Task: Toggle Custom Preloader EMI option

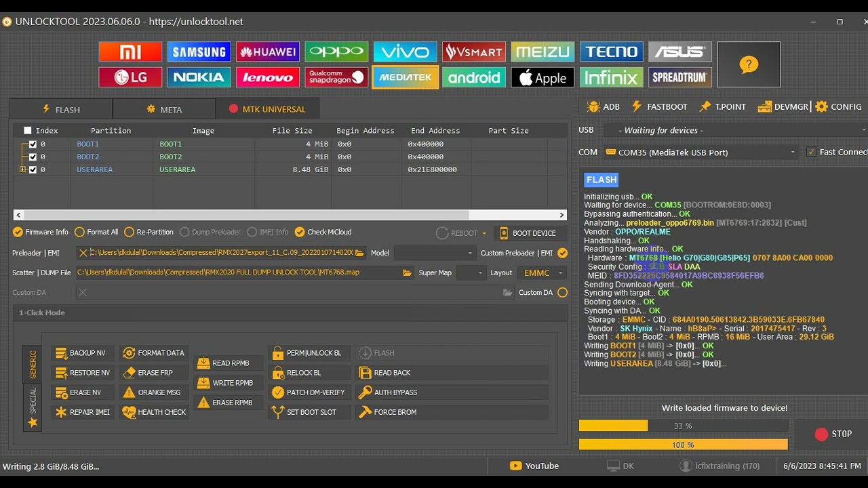Action: click(x=562, y=253)
